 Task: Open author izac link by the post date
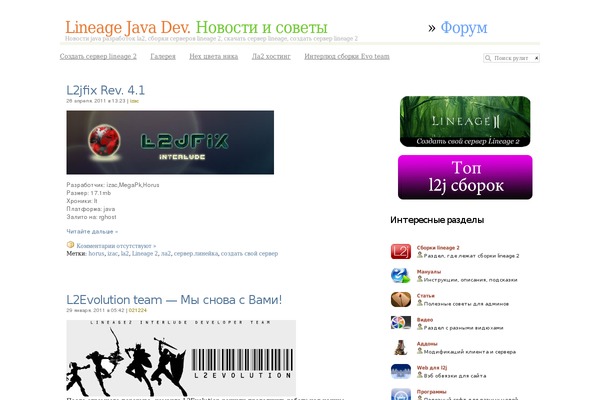(x=134, y=101)
